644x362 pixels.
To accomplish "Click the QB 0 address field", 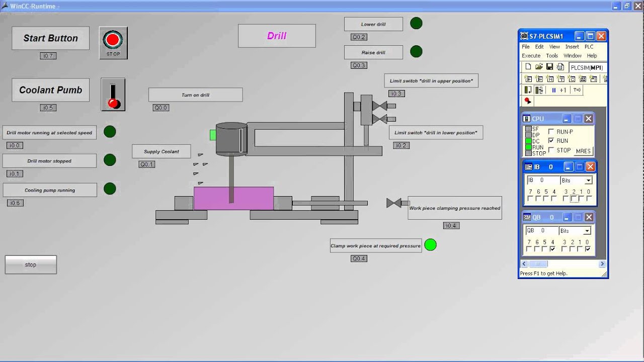I will coord(541,231).
